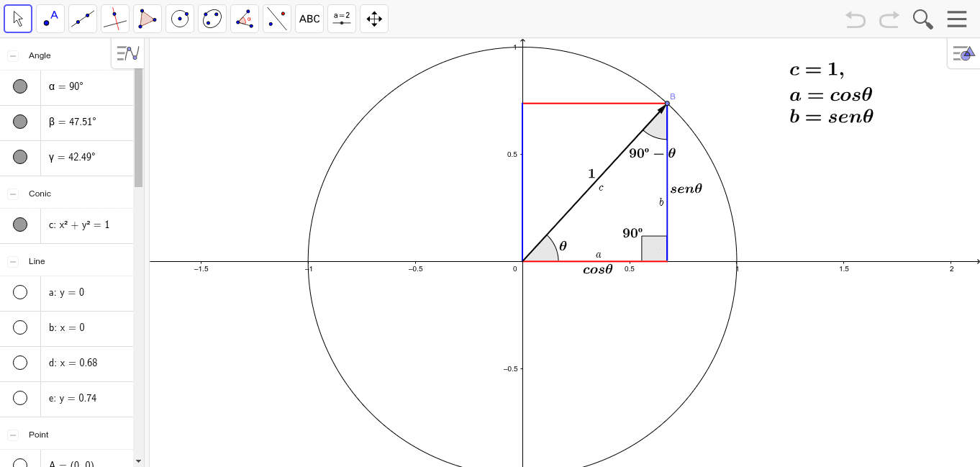The image size is (980, 467).
Task: Select the Polygon tool
Action: click(148, 19)
